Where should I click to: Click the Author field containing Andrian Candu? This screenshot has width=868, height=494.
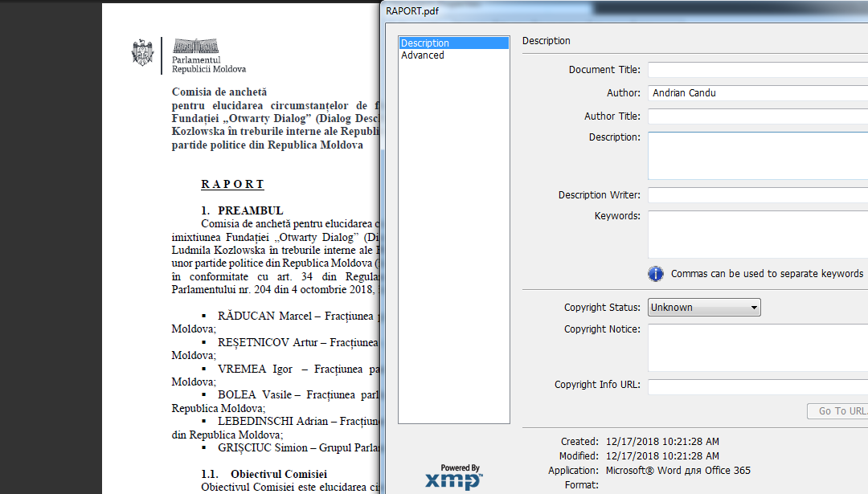(x=757, y=93)
